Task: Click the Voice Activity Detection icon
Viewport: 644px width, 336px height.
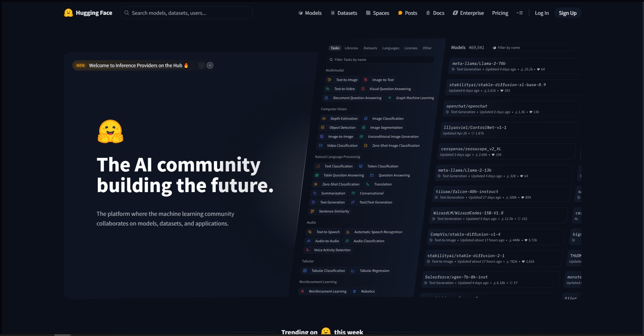Action: [307, 250]
